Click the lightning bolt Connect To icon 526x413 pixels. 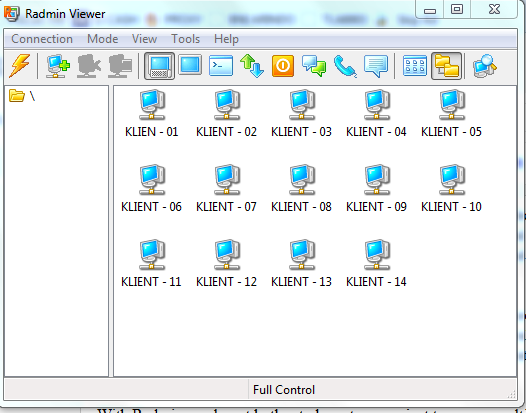19,66
